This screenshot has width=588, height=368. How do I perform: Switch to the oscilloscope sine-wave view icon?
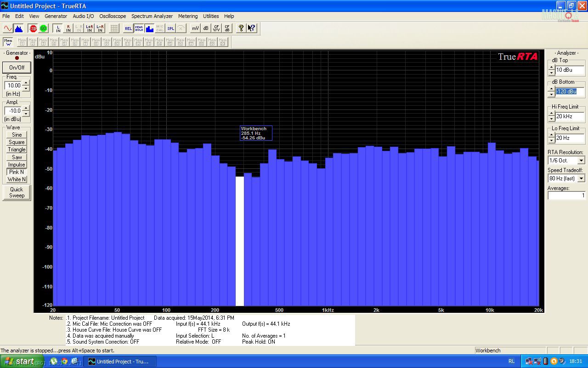(8, 29)
